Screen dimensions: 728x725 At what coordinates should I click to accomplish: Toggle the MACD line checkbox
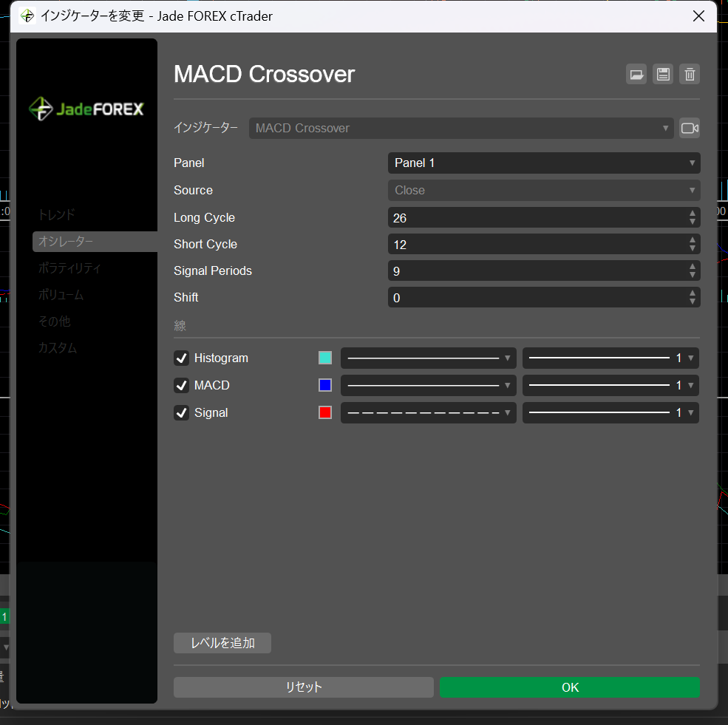(181, 386)
